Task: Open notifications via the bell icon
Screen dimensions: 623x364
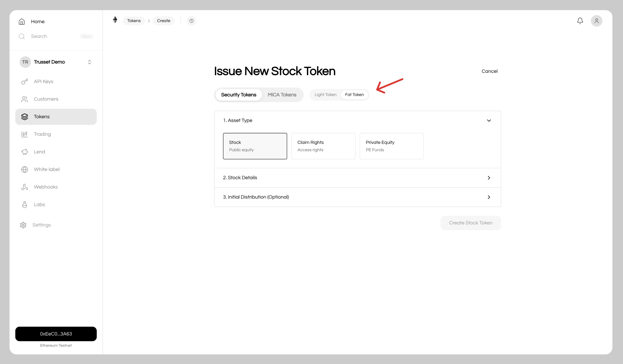Action: point(580,21)
